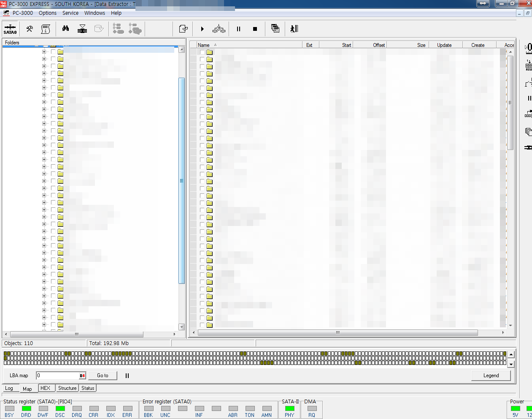Viewport: 532px width, 419px height.
Task: Sort file list by Name column
Action: click(249, 45)
